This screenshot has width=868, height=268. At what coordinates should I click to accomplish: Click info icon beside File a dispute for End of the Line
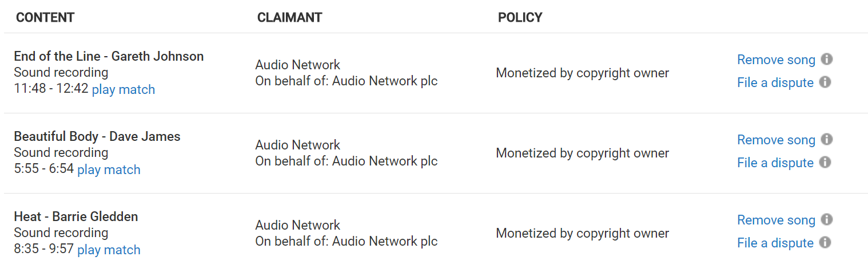coord(825,82)
